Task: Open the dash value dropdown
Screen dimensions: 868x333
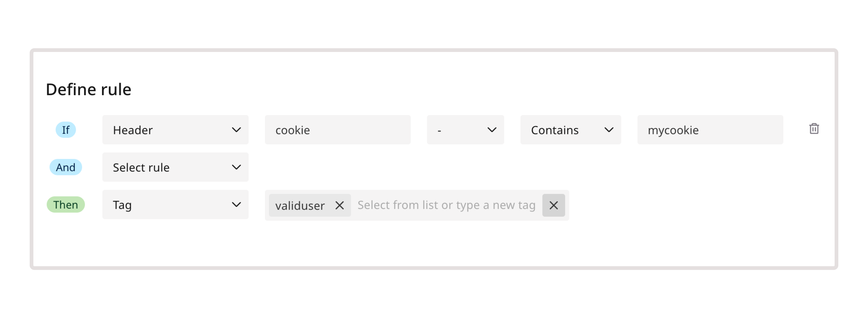Action: 465,130
